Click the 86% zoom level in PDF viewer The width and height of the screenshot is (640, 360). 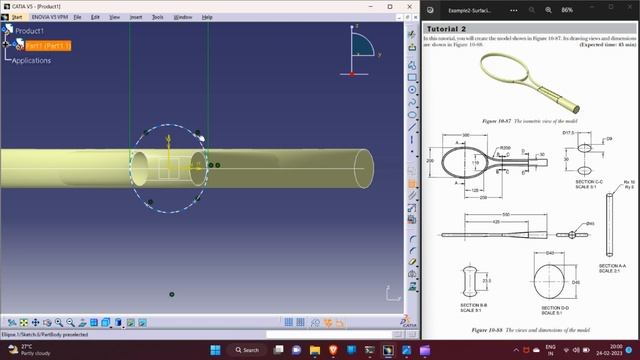coord(567,10)
